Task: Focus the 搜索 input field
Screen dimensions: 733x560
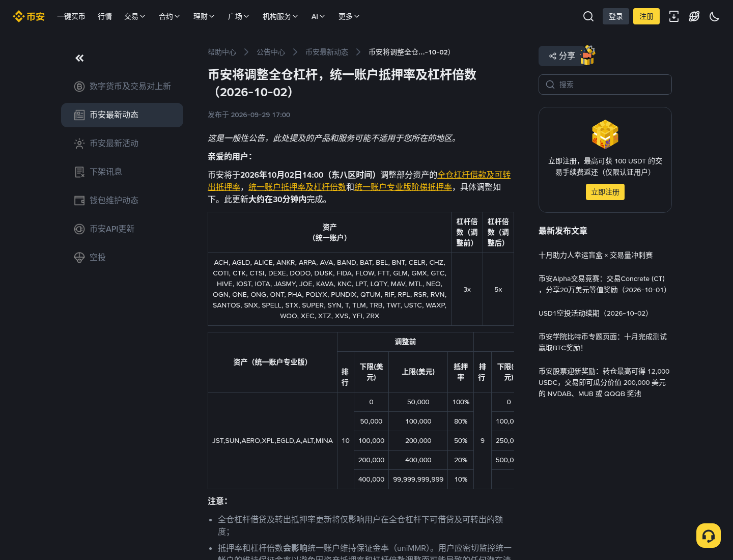Action: (605, 85)
